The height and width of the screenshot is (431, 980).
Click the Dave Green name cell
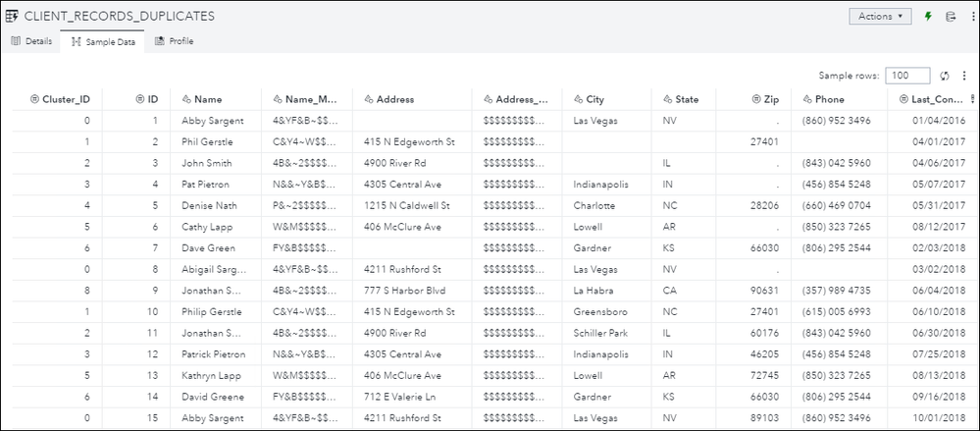click(x=216, y=248)
